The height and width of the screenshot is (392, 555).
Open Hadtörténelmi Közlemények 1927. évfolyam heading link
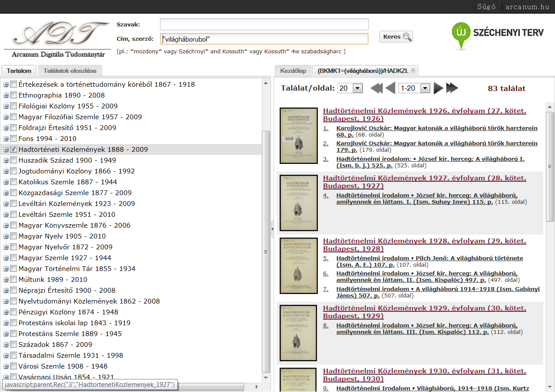[424, 182]
